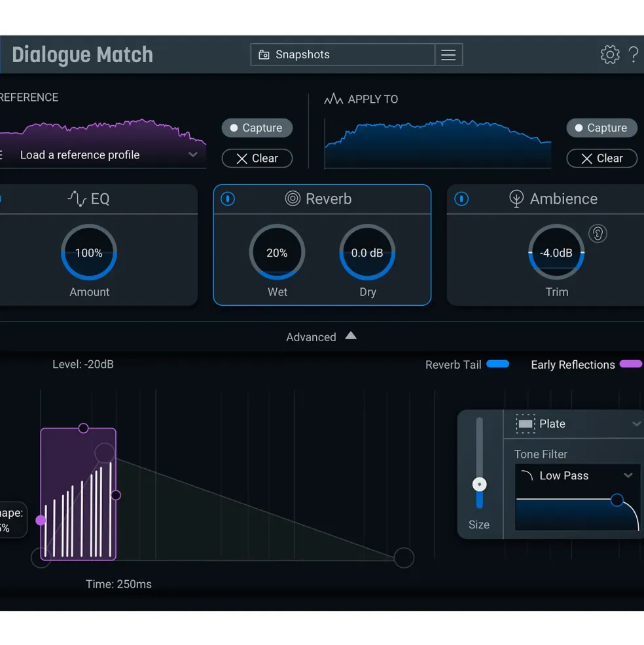Screen dimensions: 644x645
Task: Open the snapshots hamburger menu
Action: (x=448, y=54)
